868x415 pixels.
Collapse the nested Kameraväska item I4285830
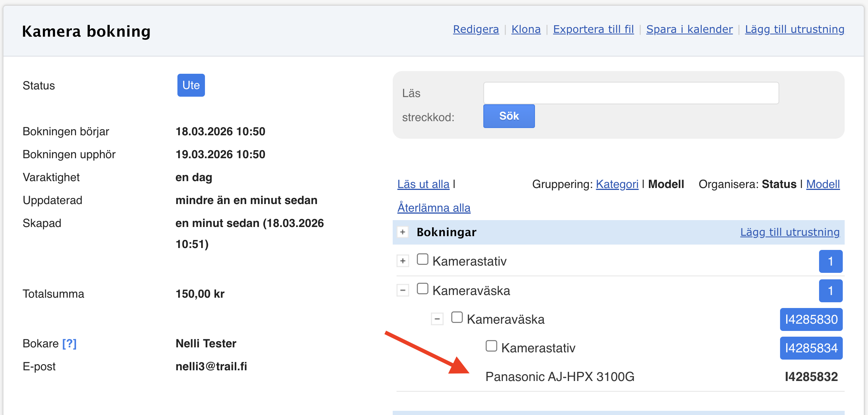tap(437, 319)
